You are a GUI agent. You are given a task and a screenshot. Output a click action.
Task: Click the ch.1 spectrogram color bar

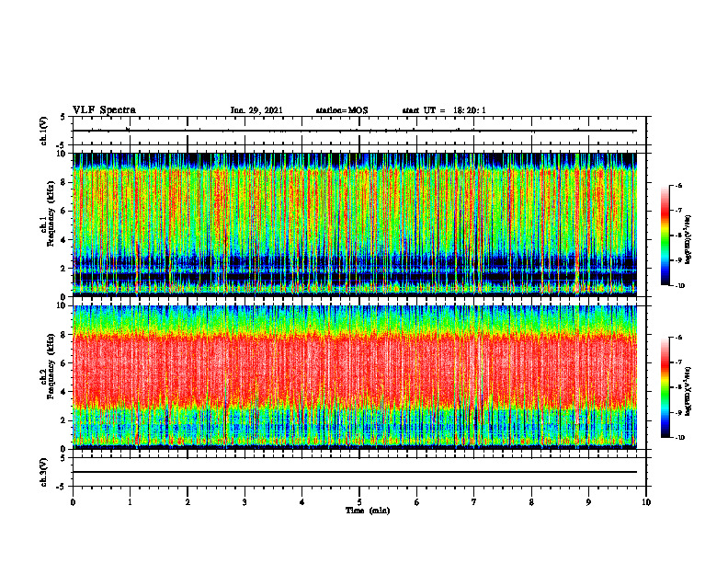click(x=665, y=236)
